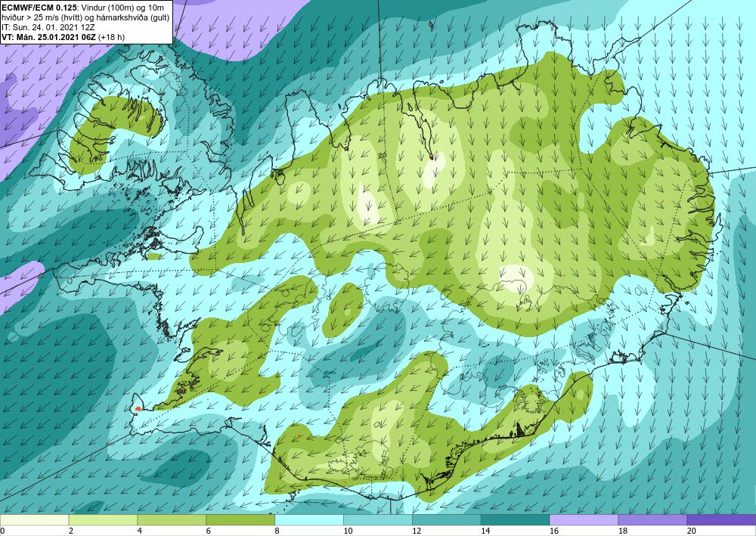Click the legend scale number "2"

tap(71, 531)
